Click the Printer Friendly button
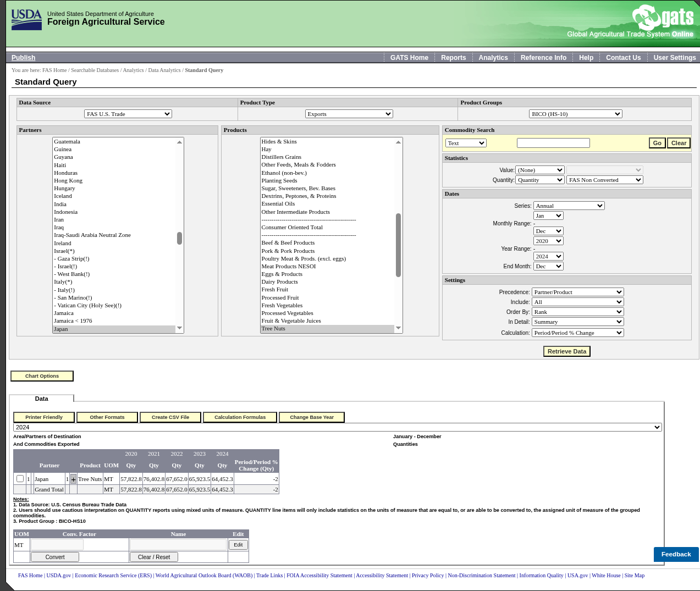This screenshot has width=700, height=591. [x=44, y=417]
